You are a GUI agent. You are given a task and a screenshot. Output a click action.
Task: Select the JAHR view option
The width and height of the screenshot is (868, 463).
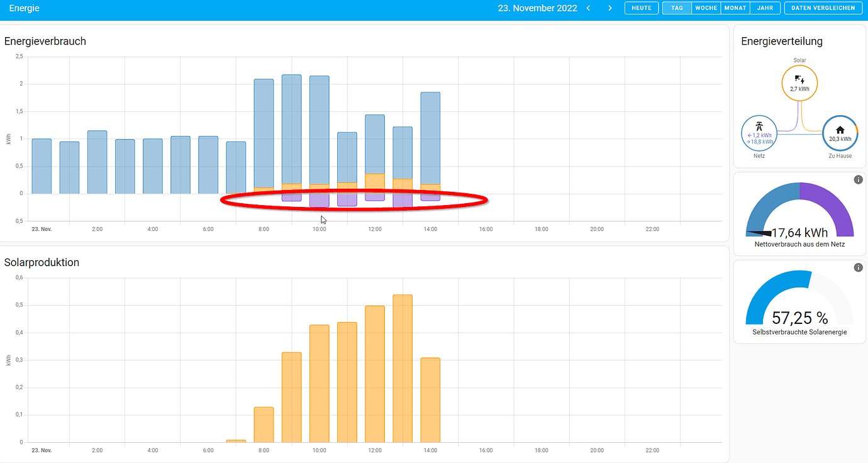pos(765,8)
